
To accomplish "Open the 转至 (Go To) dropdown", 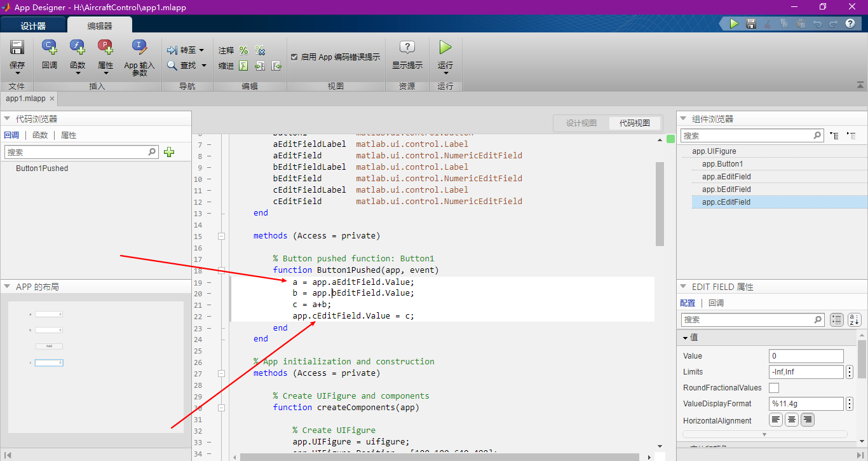I will (x=201, y=50).
